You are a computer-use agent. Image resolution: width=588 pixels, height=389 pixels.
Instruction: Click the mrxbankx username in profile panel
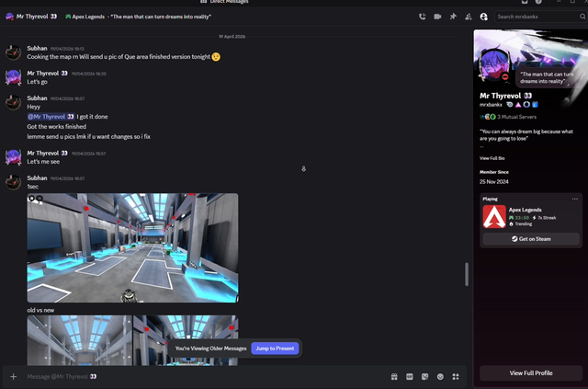491,105
